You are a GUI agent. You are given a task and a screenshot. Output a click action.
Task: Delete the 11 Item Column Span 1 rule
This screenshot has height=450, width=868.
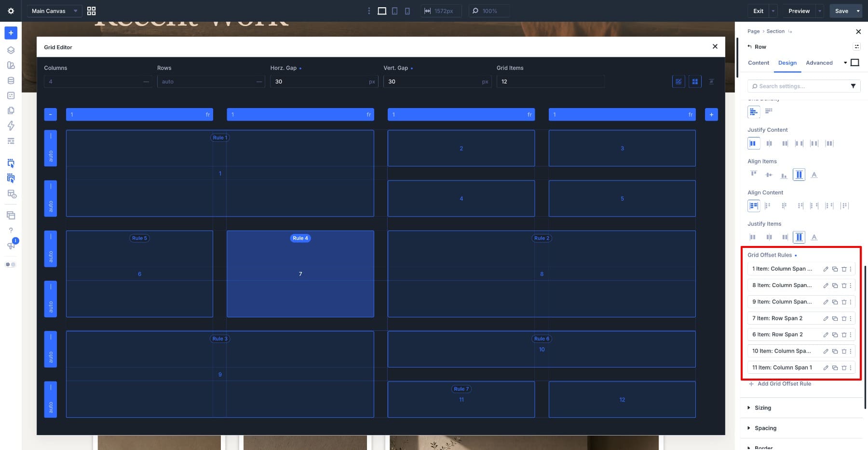[x=844, y=368]
